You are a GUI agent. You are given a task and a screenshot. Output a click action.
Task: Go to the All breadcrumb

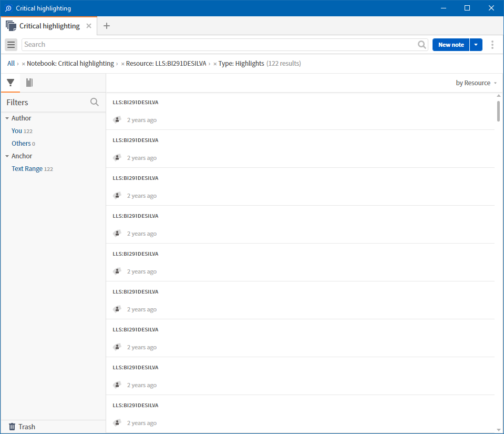tap(11, 63)
